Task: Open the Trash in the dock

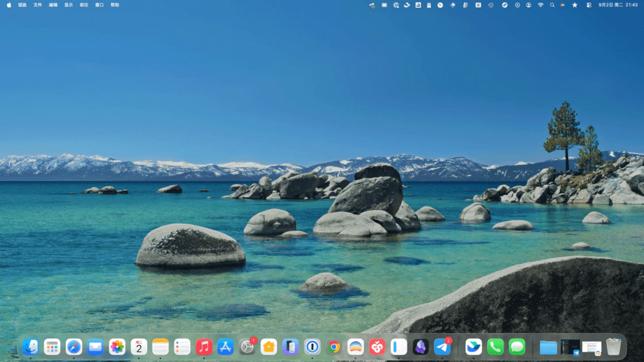Action: [x=614, y=347]
